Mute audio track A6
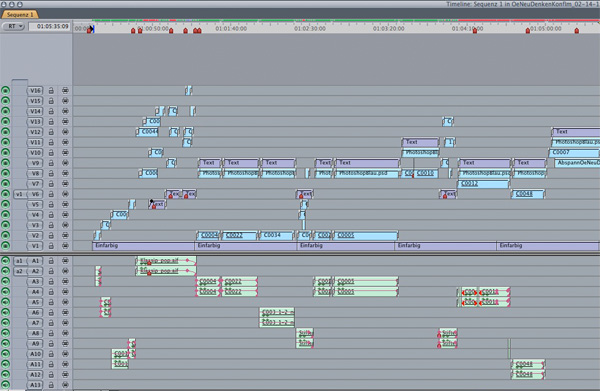This screenshot has height=391, width=600. [5, 313]
